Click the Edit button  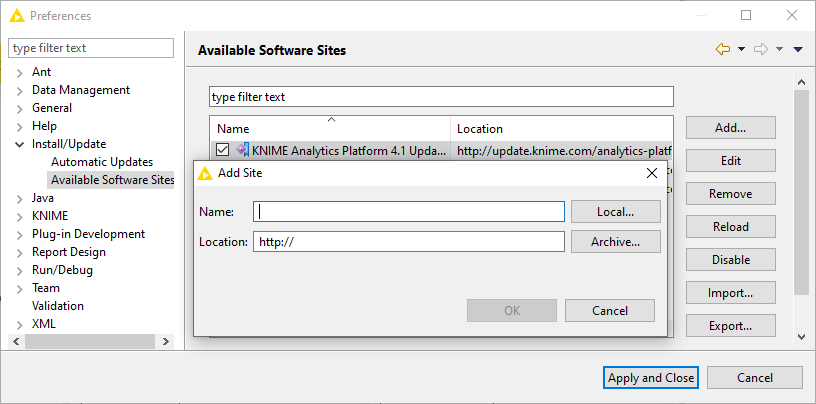[731, 161]
